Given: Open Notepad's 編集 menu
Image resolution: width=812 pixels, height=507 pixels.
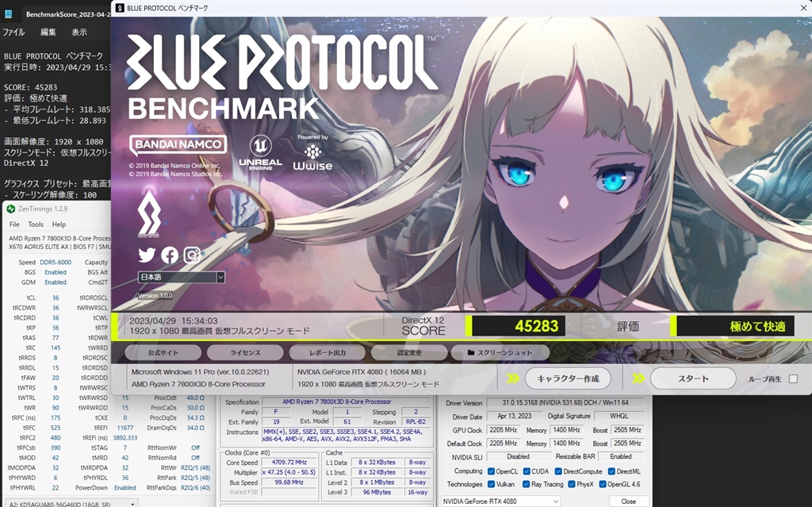Looking at the screenshot, I should (48, 33).
